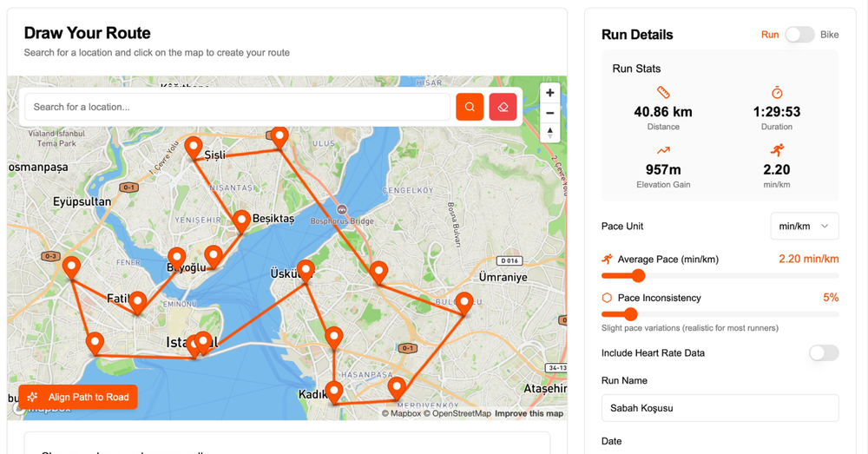Viewport: 868px width, 454px height.
Task: Reset map bearing with the compass button
Action: click(549, 133)
